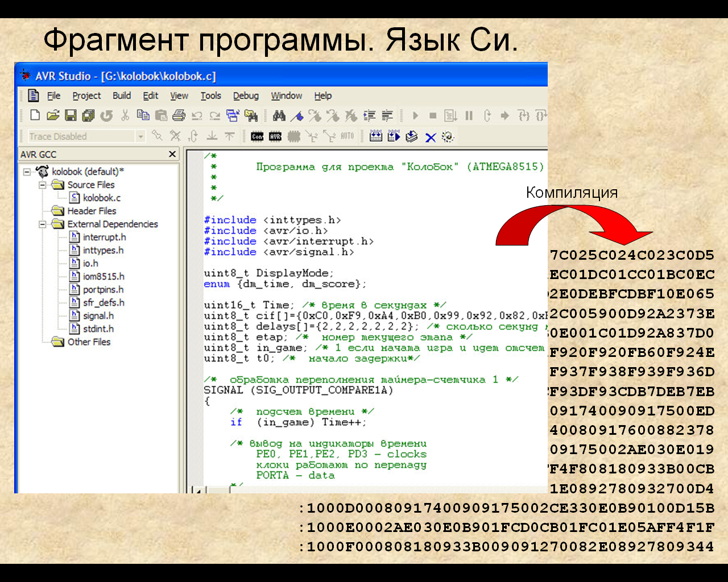
Task: Click the Paste clipboard icon
Action: (161, 115)
